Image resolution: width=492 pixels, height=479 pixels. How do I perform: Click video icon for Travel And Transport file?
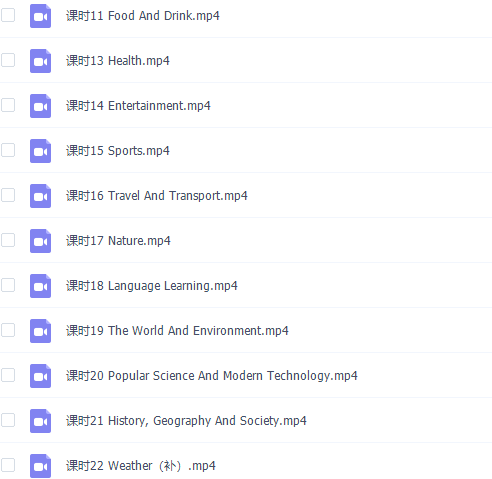click(40, 196)
